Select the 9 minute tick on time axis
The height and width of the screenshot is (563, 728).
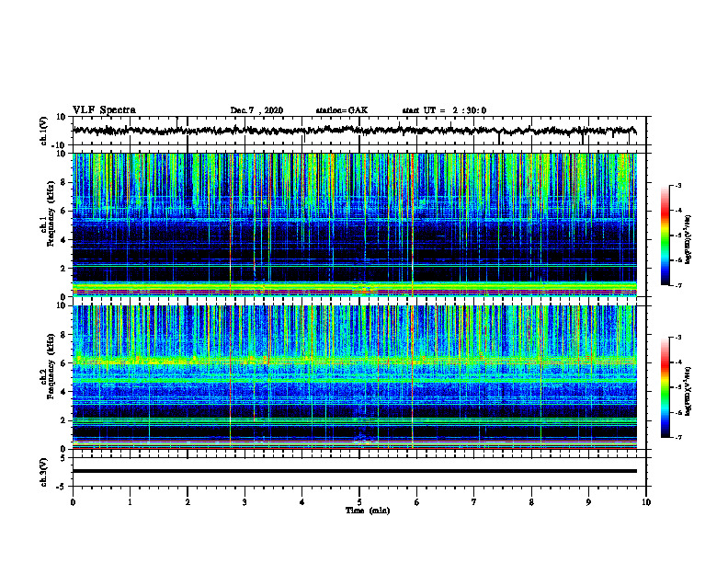coord(588,502)
